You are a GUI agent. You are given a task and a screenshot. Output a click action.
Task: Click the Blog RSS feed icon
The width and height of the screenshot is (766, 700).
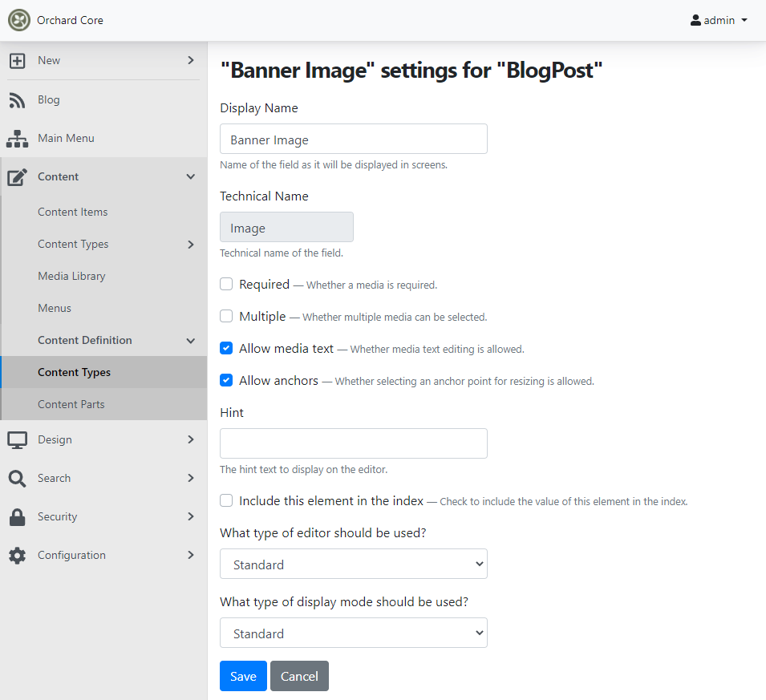[17, 100]
